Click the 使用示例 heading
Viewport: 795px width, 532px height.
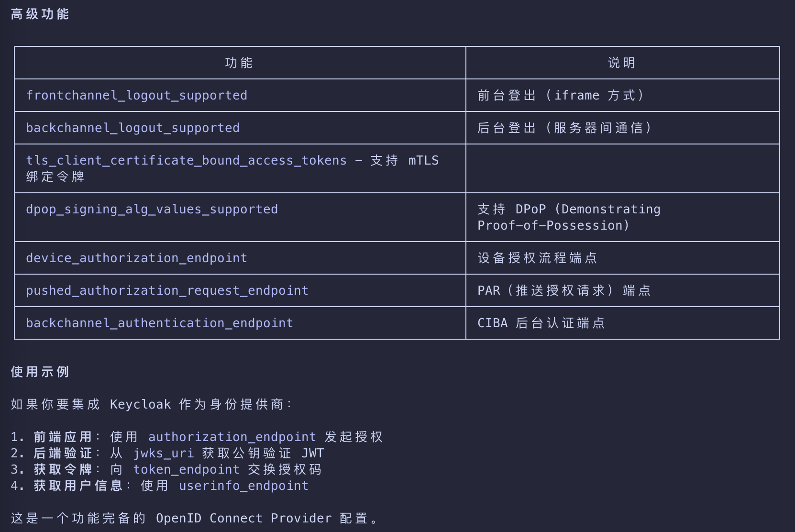point(40,372)
